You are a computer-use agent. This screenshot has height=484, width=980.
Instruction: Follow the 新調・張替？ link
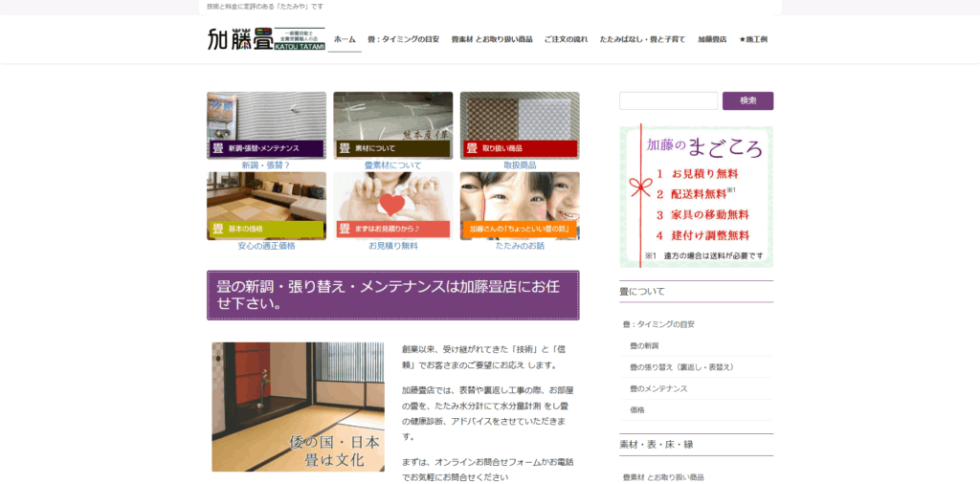(x=266, y=165)
